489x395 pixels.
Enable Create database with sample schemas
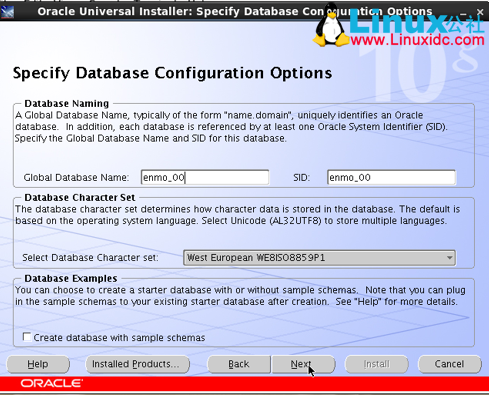pyautogui.click(x=27, y=337)
